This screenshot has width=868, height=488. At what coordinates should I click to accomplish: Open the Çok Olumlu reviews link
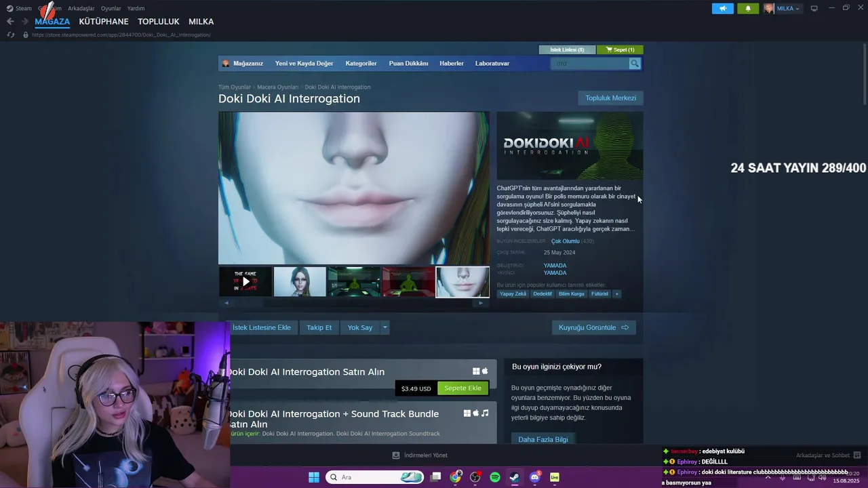click(x=565, y=241)
